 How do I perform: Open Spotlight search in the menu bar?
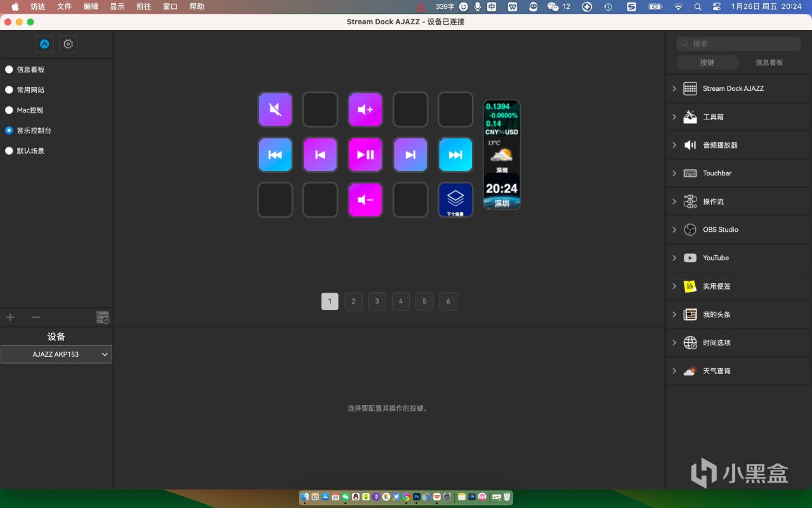click(x=698, y=6)
